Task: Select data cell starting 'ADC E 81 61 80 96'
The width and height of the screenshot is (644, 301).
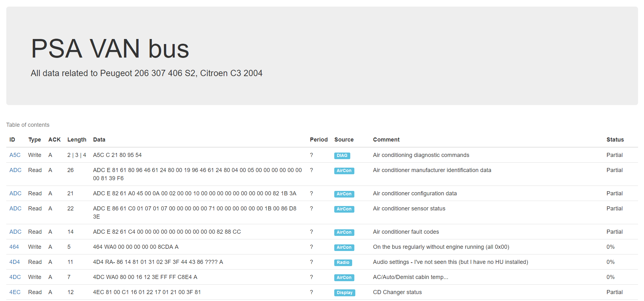Action: coord(198,174)
